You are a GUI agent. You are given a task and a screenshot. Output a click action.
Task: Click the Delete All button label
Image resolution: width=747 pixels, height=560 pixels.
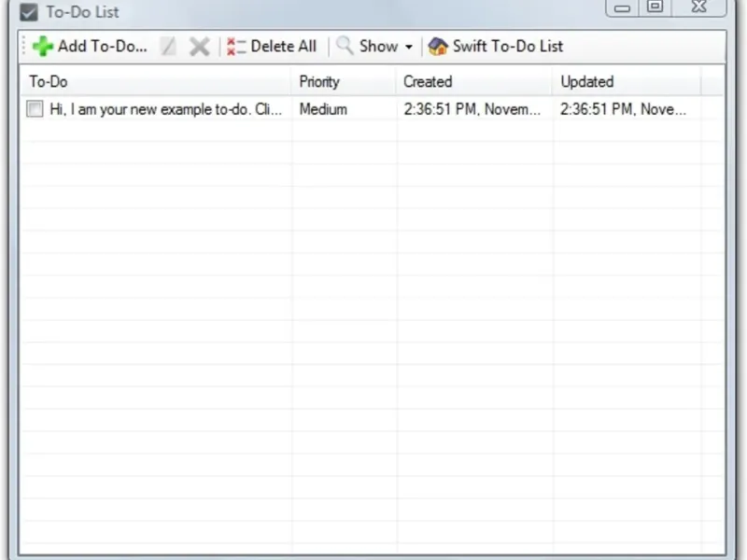(284, 46)
